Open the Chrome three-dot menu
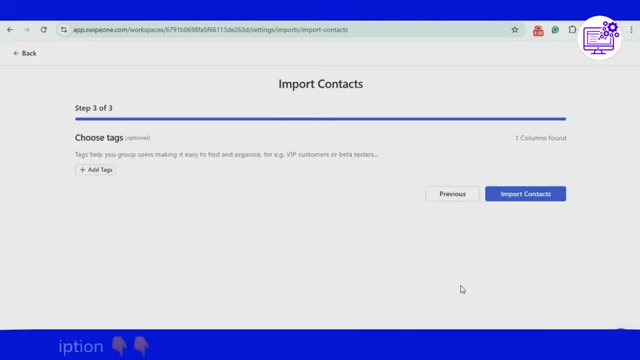The width and height of the screenshot is (640, 360). [x=631, y=30]
